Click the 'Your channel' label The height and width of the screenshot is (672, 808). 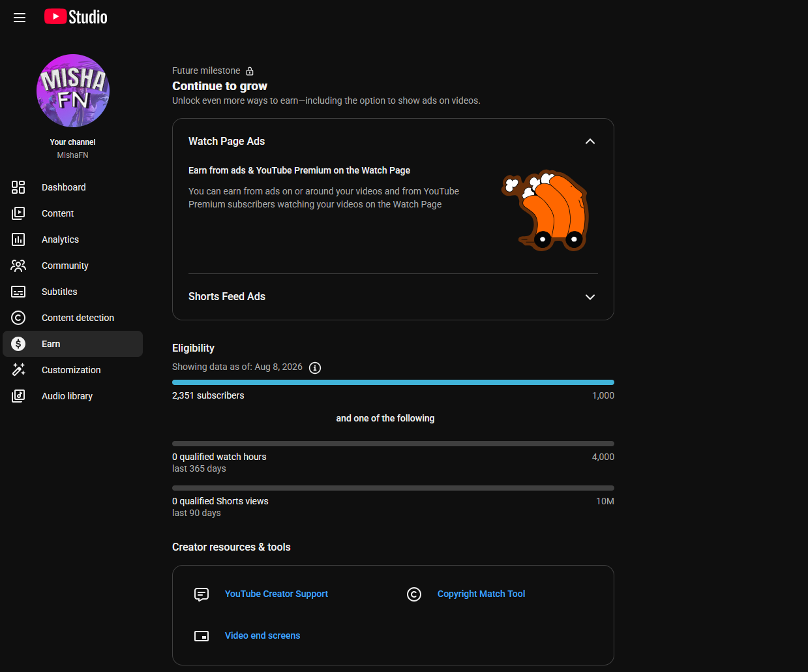[72, 142]
